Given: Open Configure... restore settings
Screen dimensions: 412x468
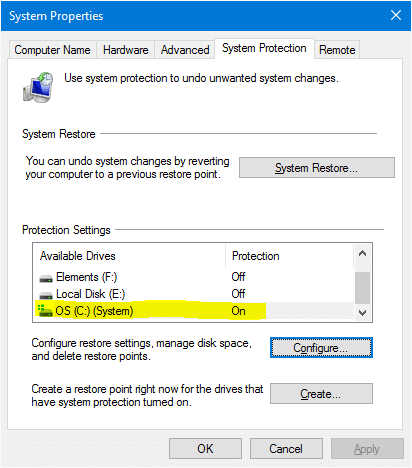Looking at the screenshot, I should tap(321, 348).
